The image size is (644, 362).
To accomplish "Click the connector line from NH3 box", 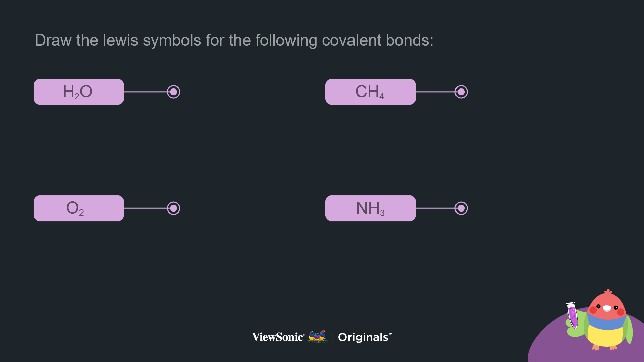I will 435,208.
